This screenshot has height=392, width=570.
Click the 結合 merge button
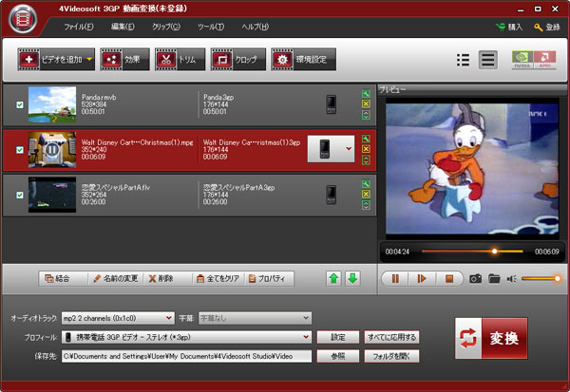[x=63, y=279]
